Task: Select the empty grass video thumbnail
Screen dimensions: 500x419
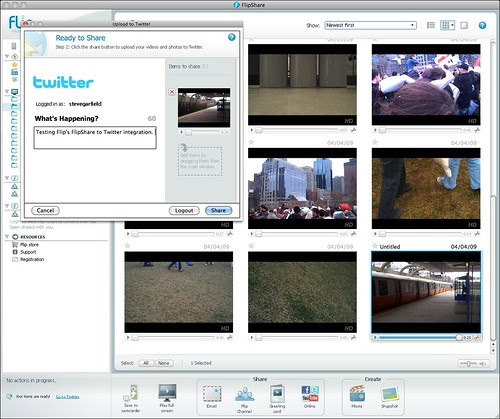Action: tap(302, 292)
